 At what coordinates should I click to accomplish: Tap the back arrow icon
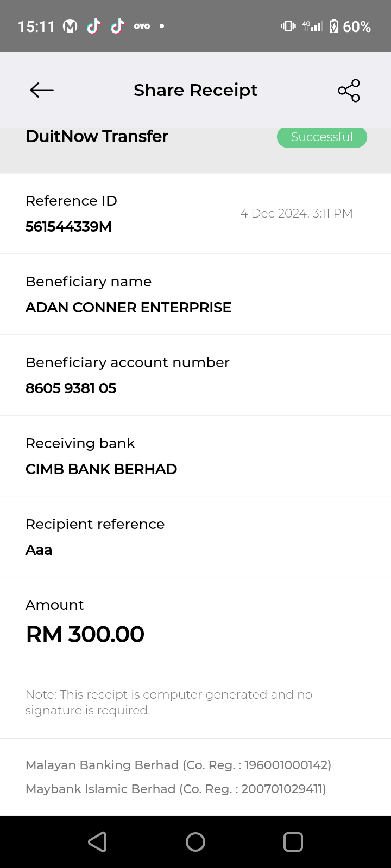point(41,90)
